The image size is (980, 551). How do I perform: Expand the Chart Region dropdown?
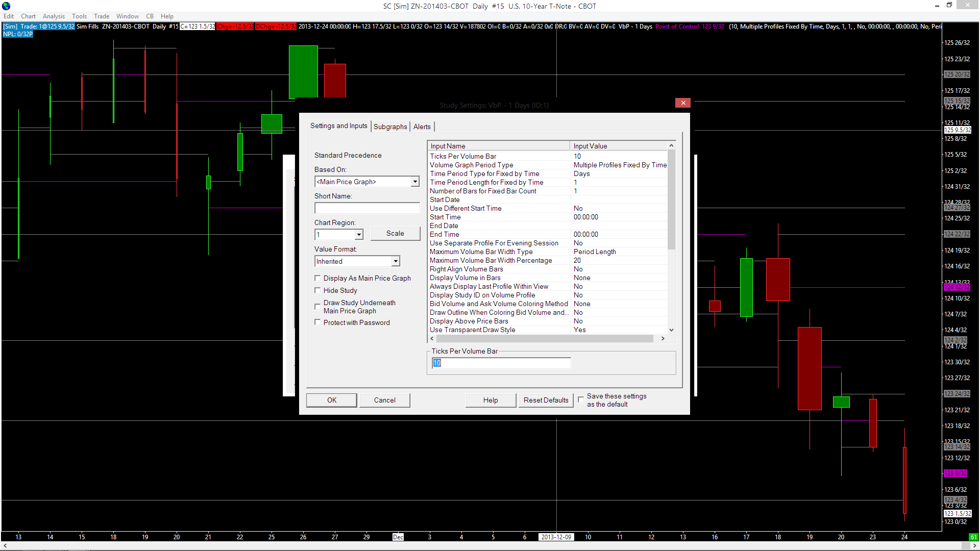coord(359,235)
